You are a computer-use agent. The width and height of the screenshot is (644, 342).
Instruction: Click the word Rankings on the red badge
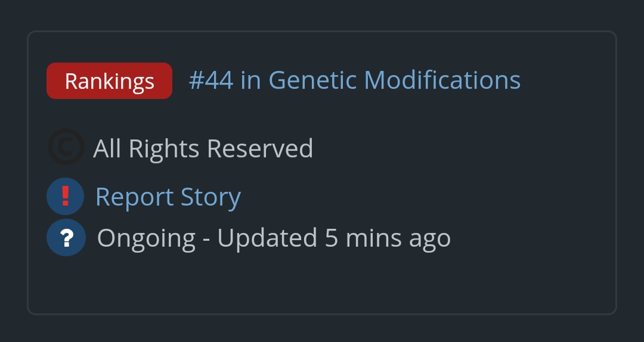(109, 81)
